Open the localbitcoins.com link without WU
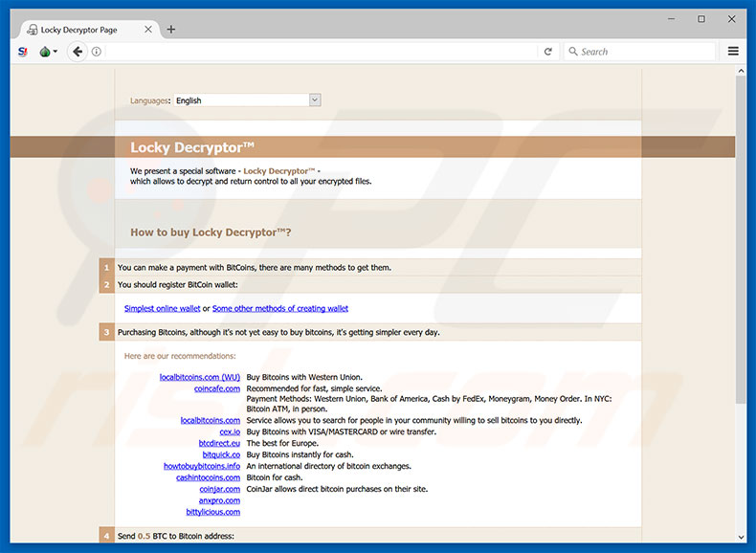The height and width of the screenshot is (553, 756). (211, 420)
